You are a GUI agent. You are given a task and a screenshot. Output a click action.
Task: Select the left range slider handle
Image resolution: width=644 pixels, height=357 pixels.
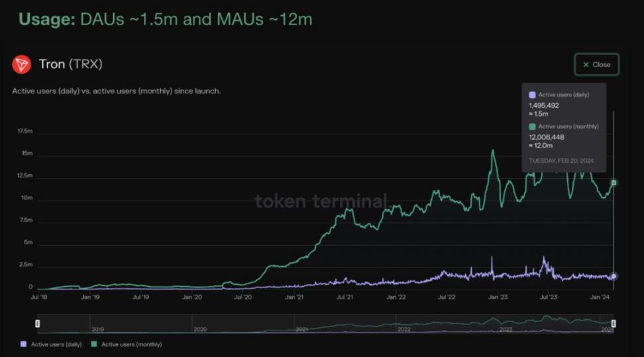coord(37,324)
